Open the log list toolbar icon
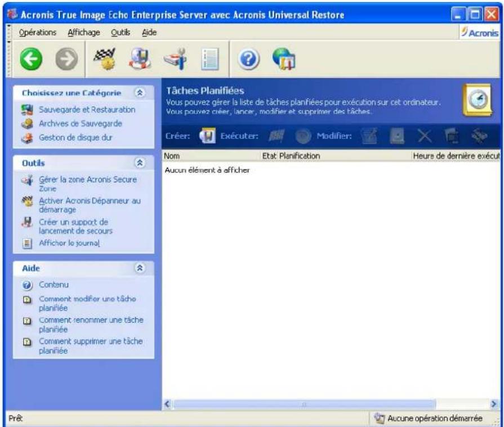 tap(210, 59)
